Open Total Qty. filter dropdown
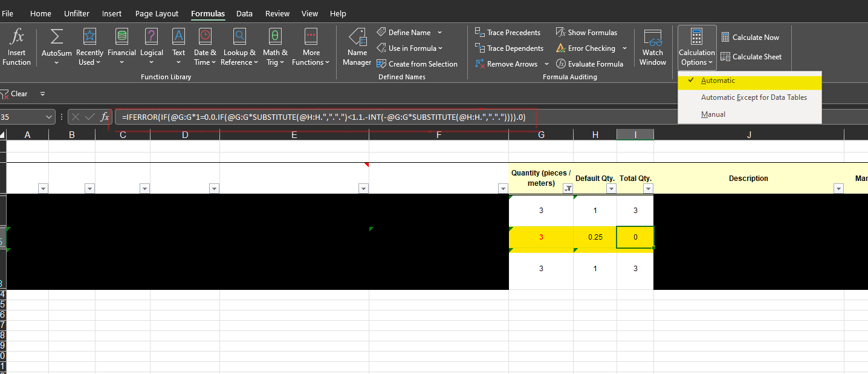868x374 pixels. 649,189
